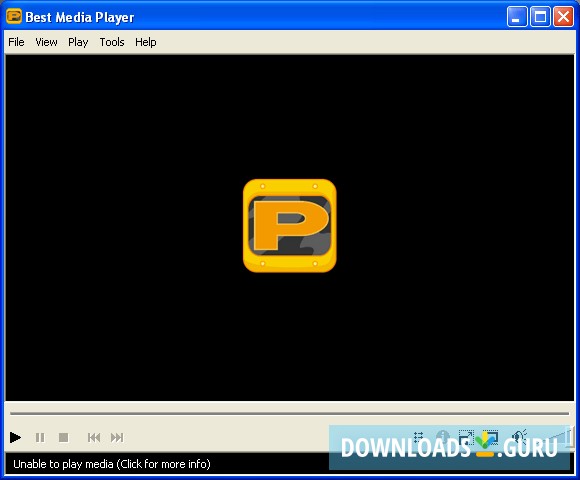Image resolution: width=580 pixels, height=480 pixels.
Task: Open the media info icon
Action: pyautogui.click(x=442, y=436)
